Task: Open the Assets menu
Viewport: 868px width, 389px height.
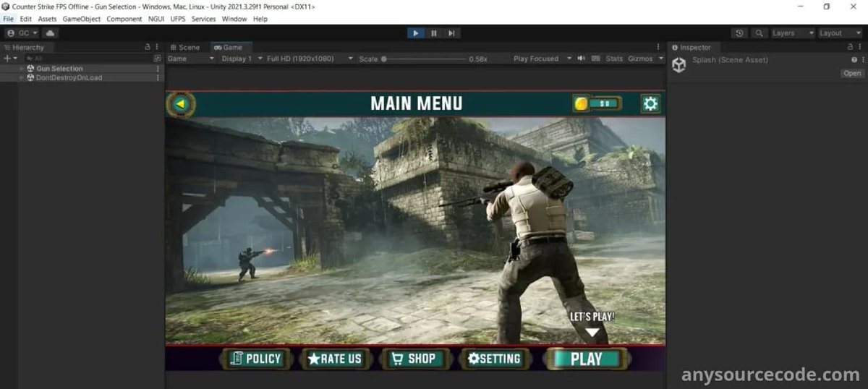Action: (47, 19)
